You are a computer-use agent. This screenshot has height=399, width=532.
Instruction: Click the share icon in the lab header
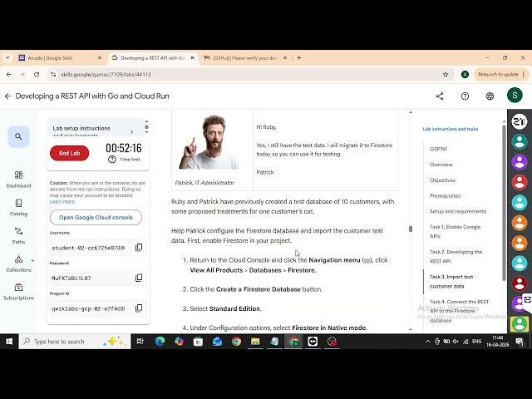[440, 96]
